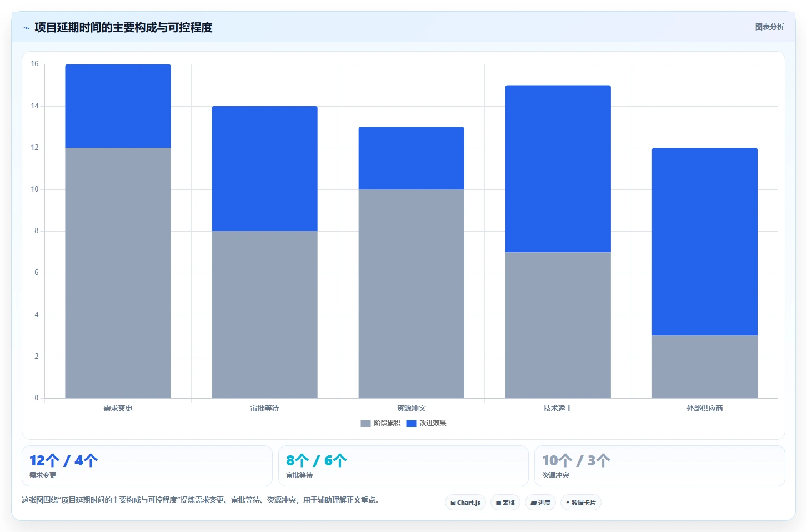Click the blue bar segment for 技术返工

pyautogui.click(x=558, y=169)
